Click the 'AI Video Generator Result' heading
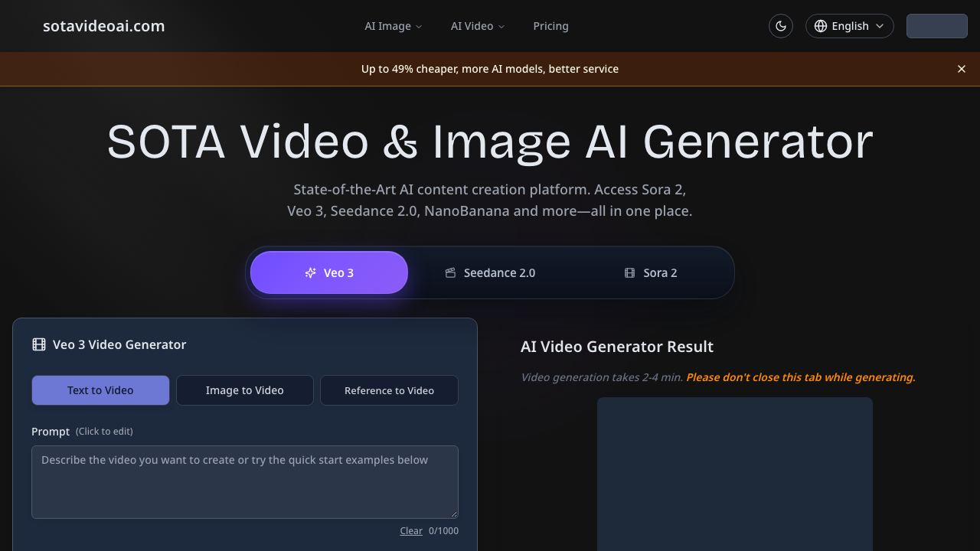Screen dimensions: 980x551 [x=617, y=347]
